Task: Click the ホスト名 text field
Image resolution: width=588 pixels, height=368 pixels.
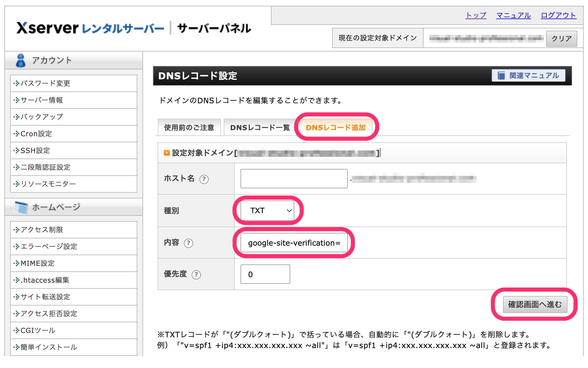Action: [x=294, y=179]
